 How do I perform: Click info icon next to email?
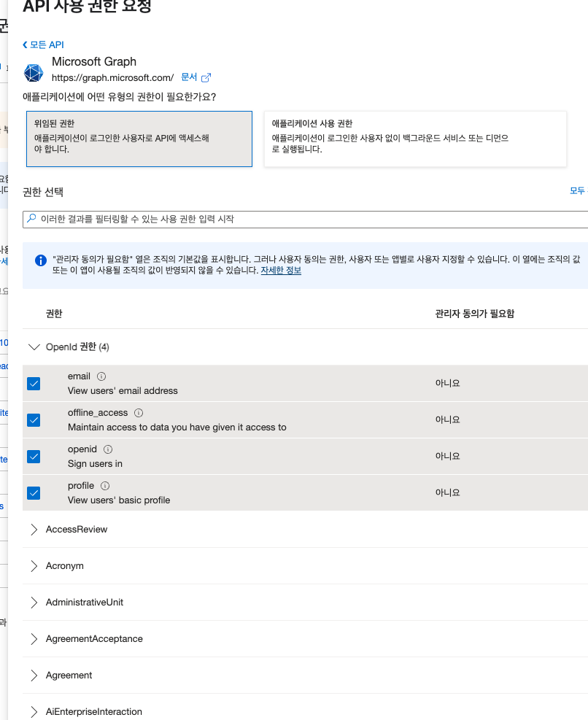tap(101, 376)
